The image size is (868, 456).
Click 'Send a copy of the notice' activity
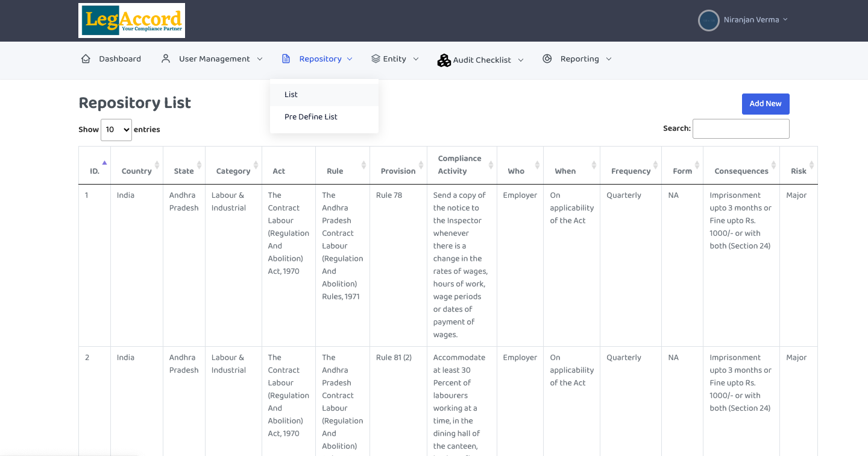[x=461, y=265]
